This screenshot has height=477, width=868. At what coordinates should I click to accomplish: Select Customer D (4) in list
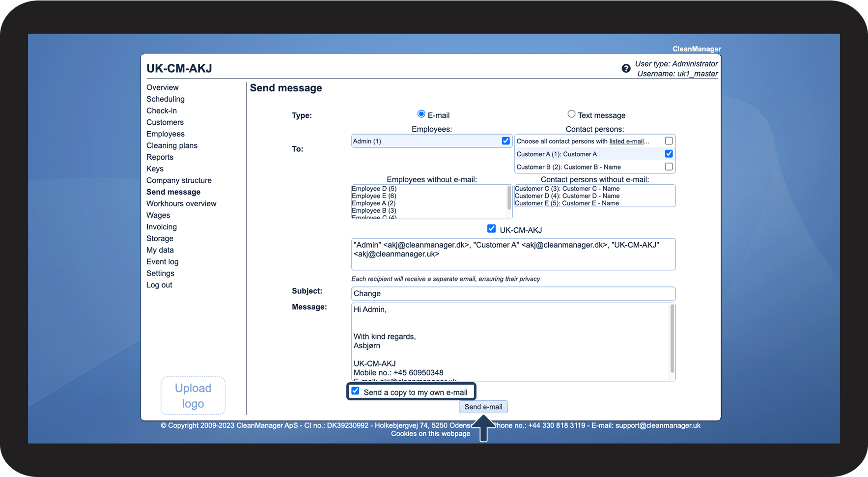567,196
